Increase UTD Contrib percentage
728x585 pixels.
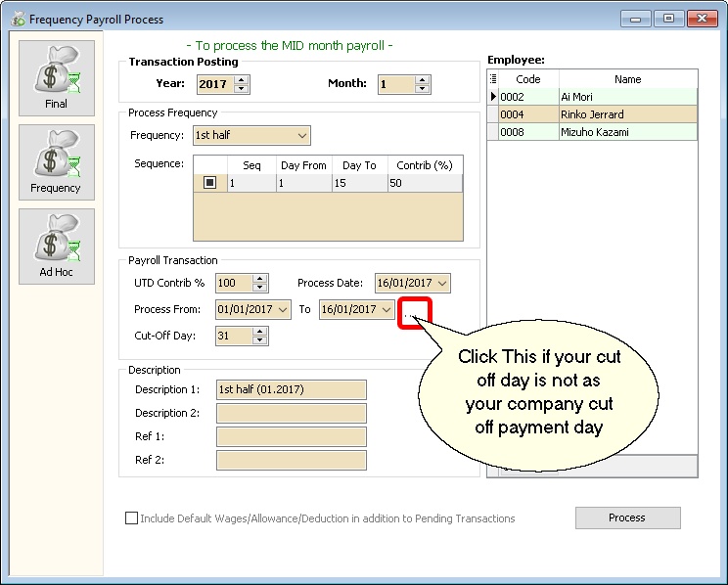pyautogui.click(x=260, y=279)
